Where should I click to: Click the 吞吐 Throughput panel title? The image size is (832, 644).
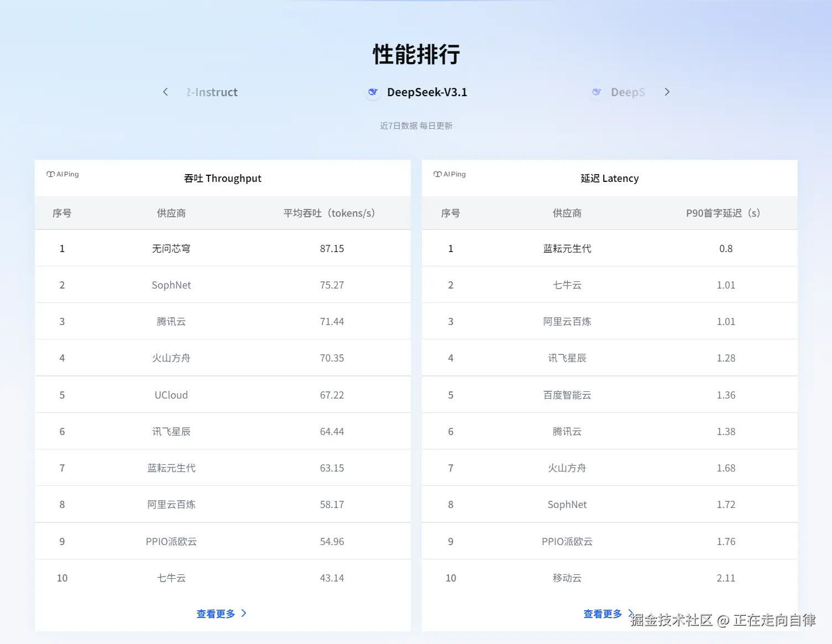223,178
